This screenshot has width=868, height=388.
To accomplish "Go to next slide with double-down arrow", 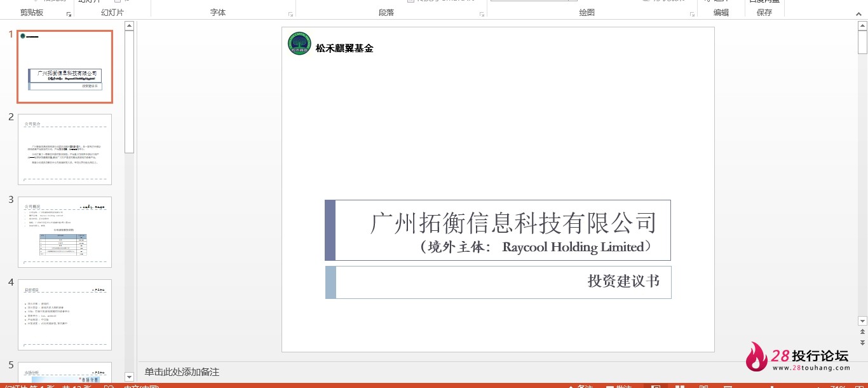I will [862, 342].
